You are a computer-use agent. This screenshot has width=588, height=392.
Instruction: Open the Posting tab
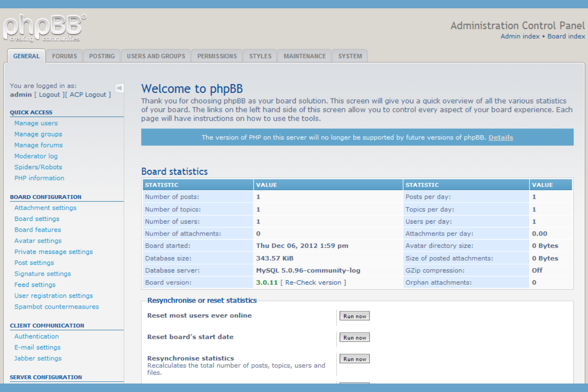102,56
